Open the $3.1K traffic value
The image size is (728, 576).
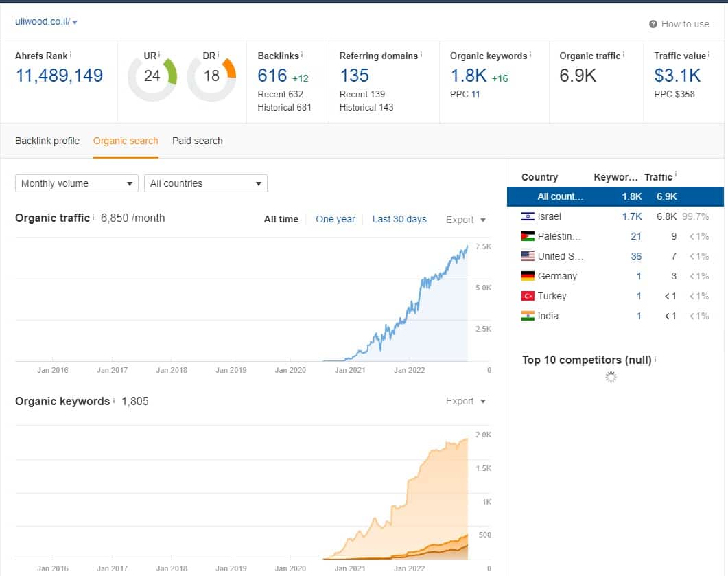pyautogui.click(x=677, y=76)
